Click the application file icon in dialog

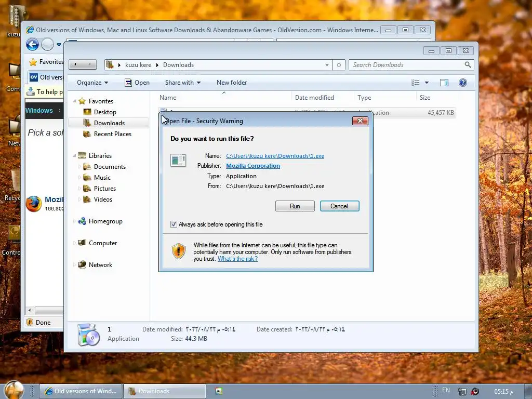click(178, 160)
